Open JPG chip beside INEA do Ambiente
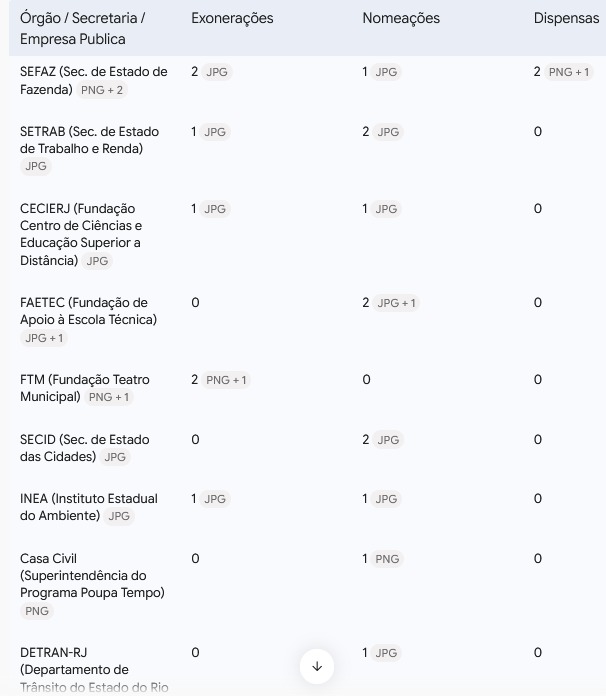The width and height of the screenshot is (606, 696). coord(119,516)
